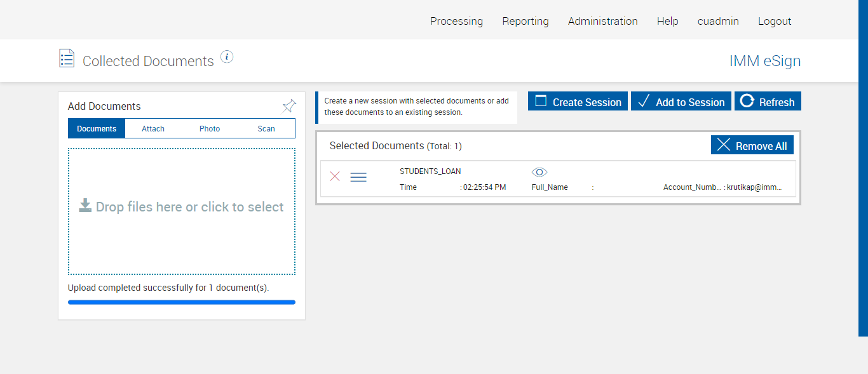This screenshot has width=868, height=374.
Task: Open the cuadmin user menu
Action: [x=718, y=21]
